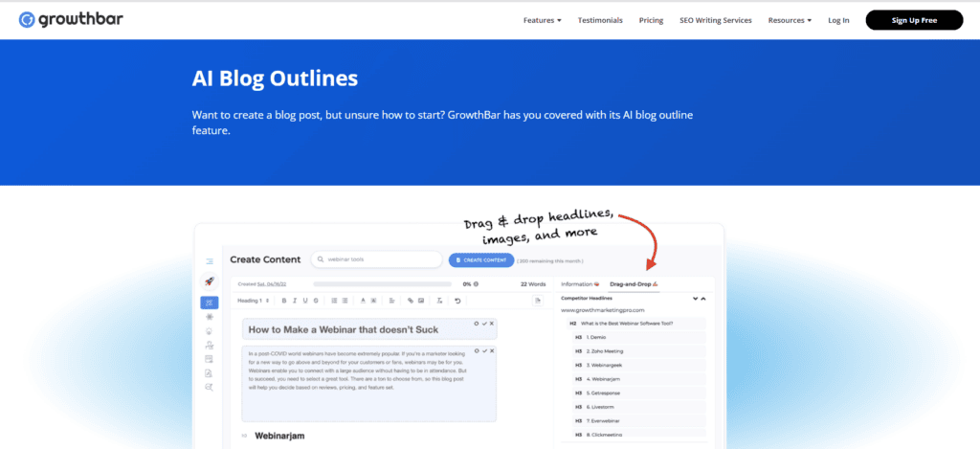Expand Competitor Headlines with down chevron

[695, 299]
